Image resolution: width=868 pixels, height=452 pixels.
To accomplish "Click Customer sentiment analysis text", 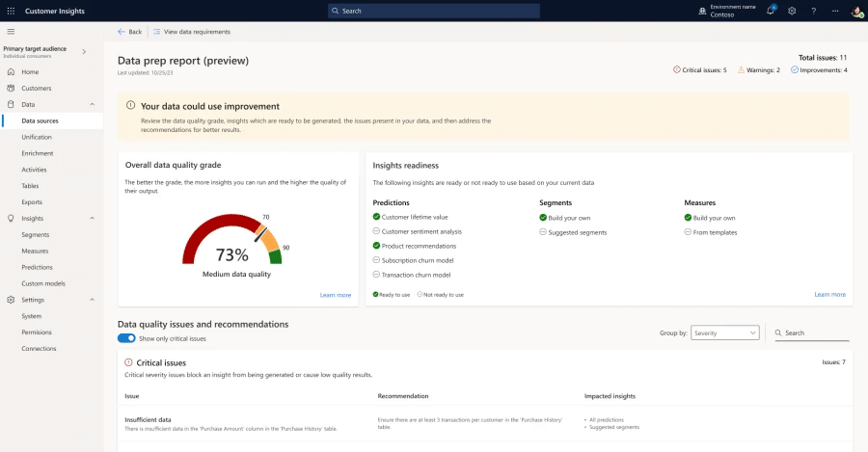I will click(x=421, y=232).
